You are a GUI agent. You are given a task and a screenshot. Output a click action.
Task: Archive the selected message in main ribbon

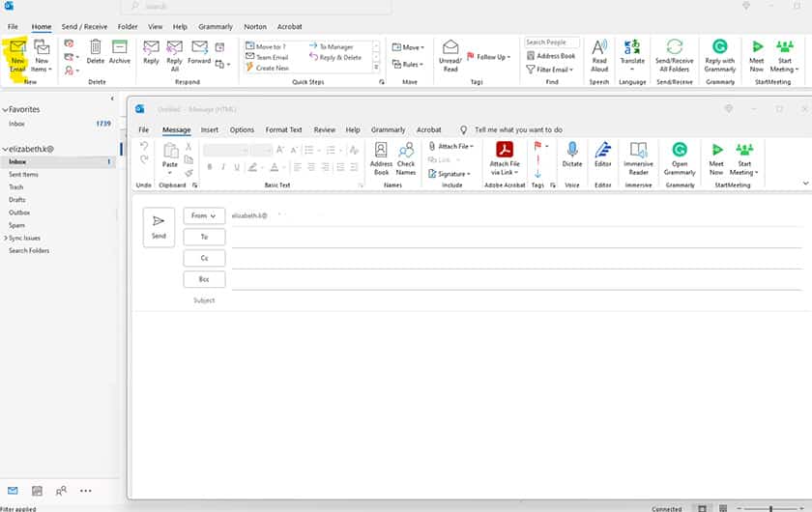click(120, 52)
